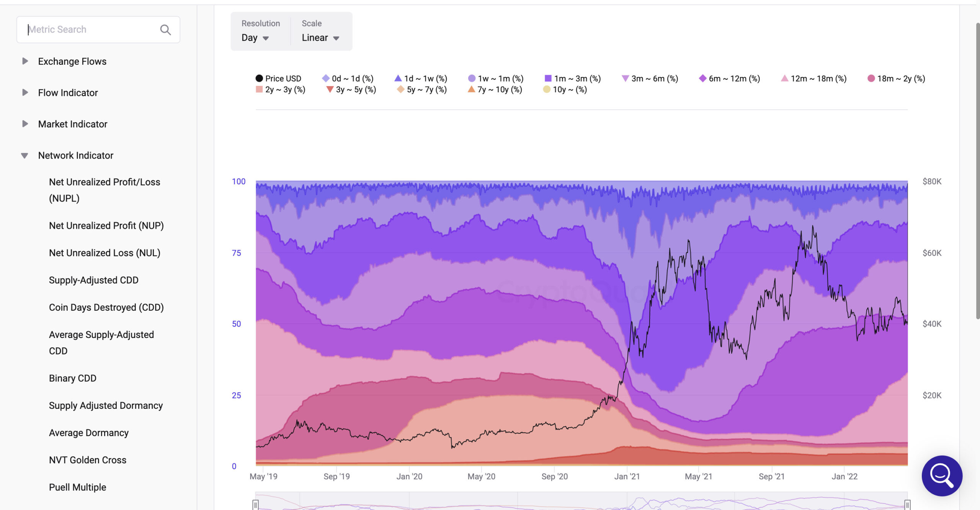Screen dimensions: 980x510
Task: Click the 2y ~ 3y (%) legend square
Action: [x=259, y=89]
